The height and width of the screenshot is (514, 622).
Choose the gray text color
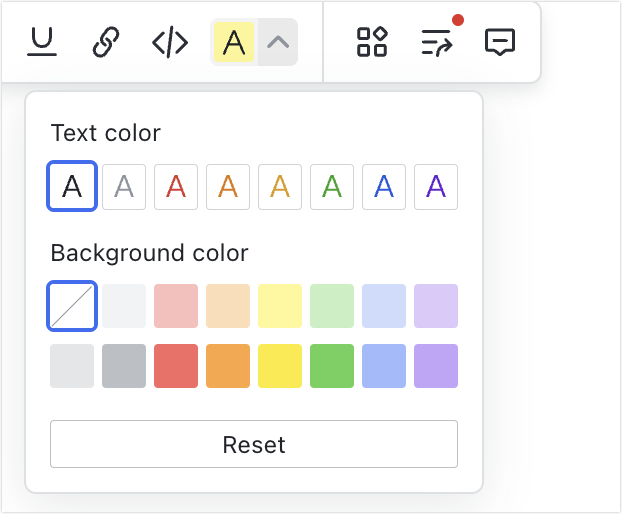click(124, 187)
